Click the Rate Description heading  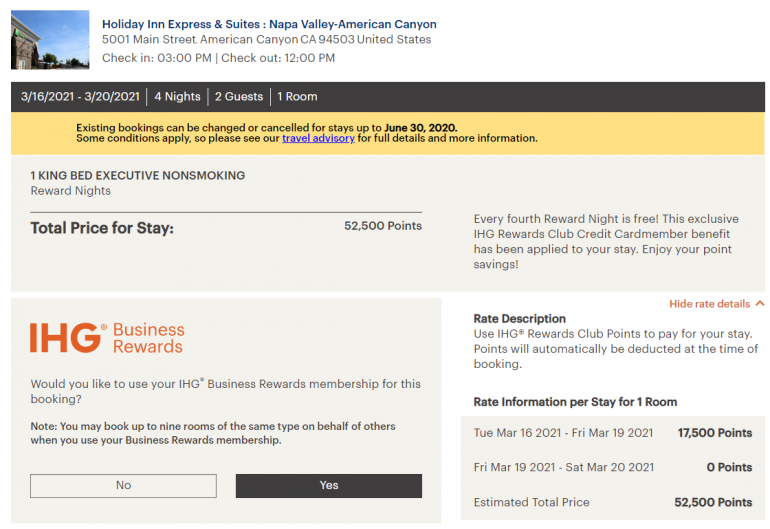(x=519, y=319)
